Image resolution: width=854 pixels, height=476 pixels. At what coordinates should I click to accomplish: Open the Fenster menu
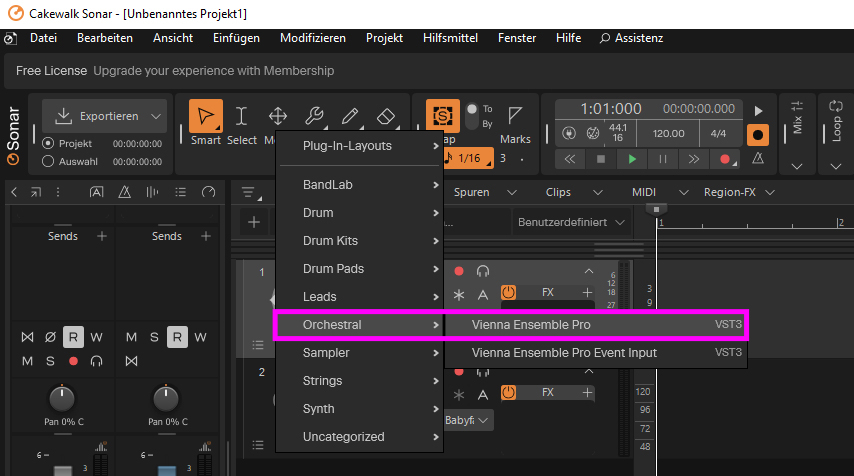[x=516, y=38]
